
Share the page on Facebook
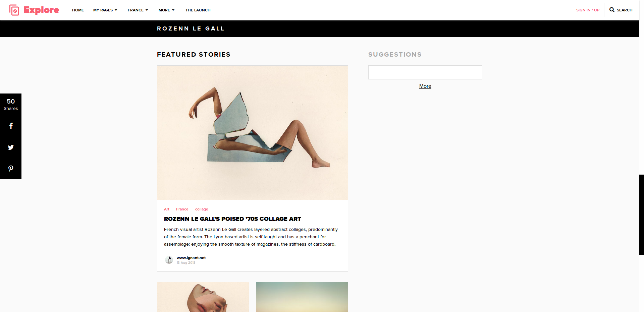click(x=11, y=126)
